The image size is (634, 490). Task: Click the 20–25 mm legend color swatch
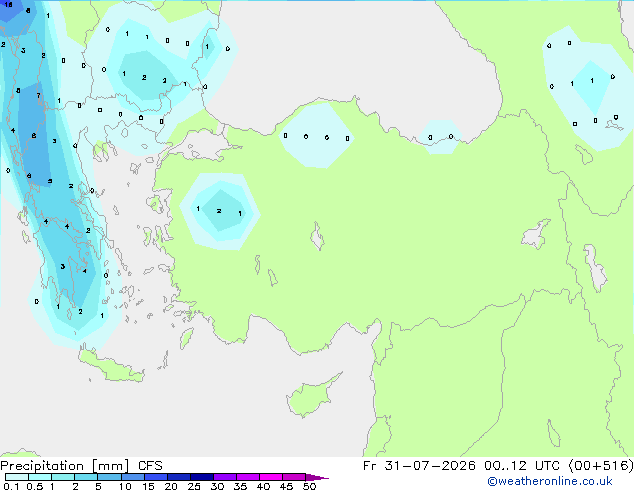[x=179, y=477]
